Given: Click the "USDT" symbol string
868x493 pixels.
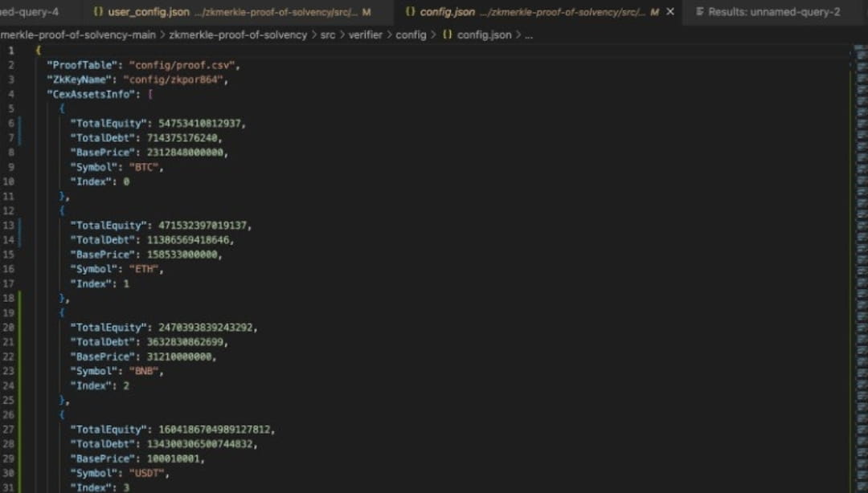Looking at the screenshot, I should click(147, 473).
